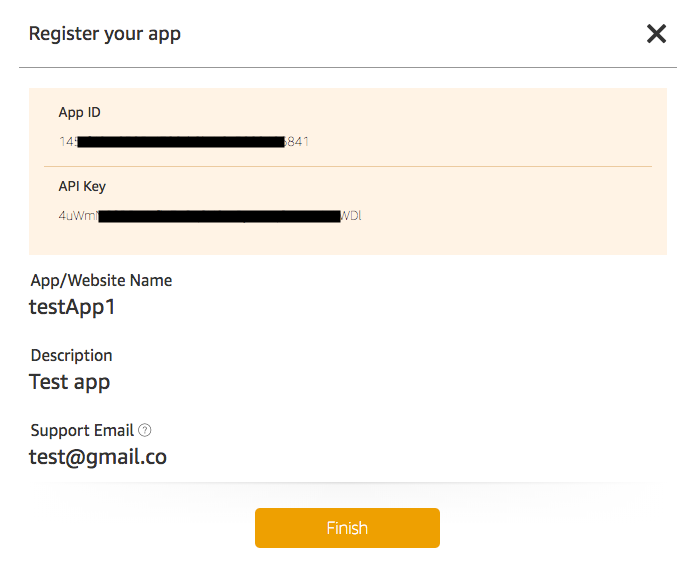The height and width of the screenshot is (575, 696).
Task: Click the Description field label
Action: point(71,356)
